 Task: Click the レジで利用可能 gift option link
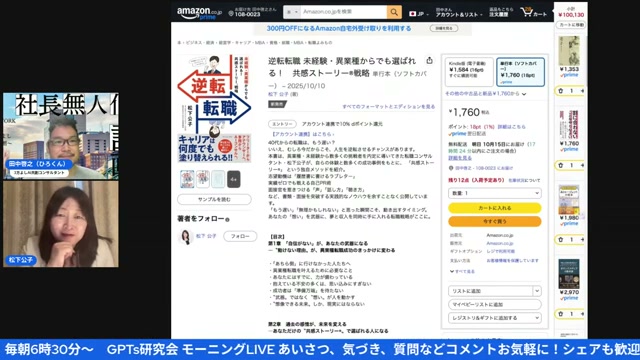(500, 251)
